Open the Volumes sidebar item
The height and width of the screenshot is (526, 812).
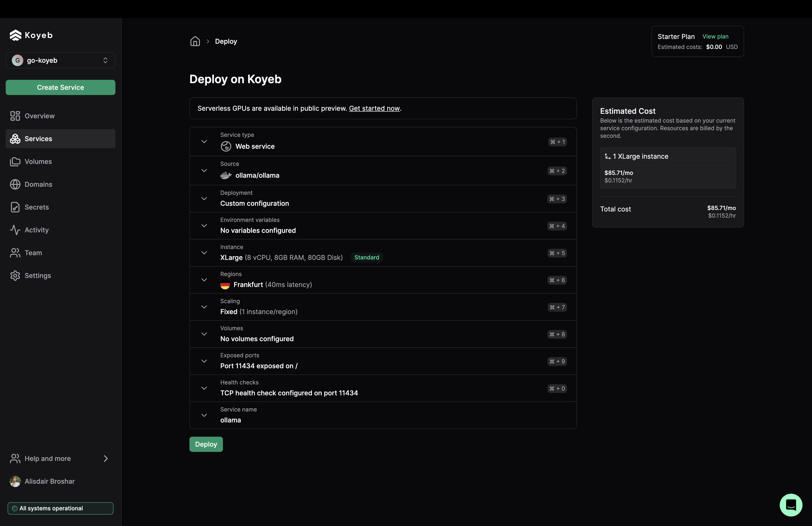point(60,162)
